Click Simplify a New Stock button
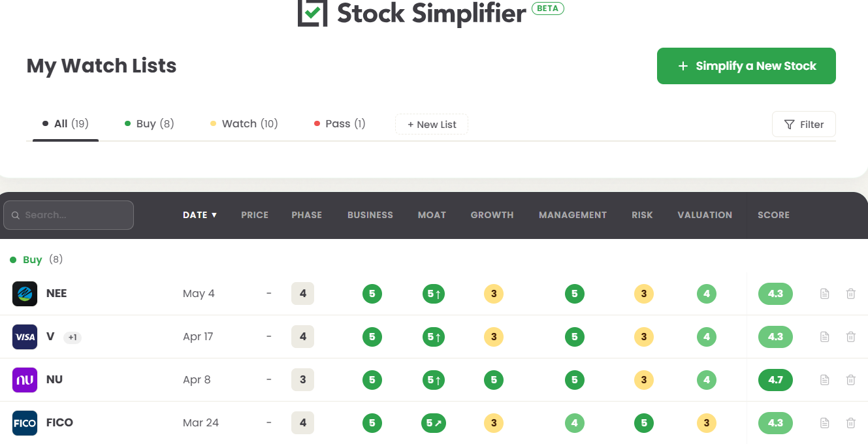 pyautogui.click(x=747, y=66)
